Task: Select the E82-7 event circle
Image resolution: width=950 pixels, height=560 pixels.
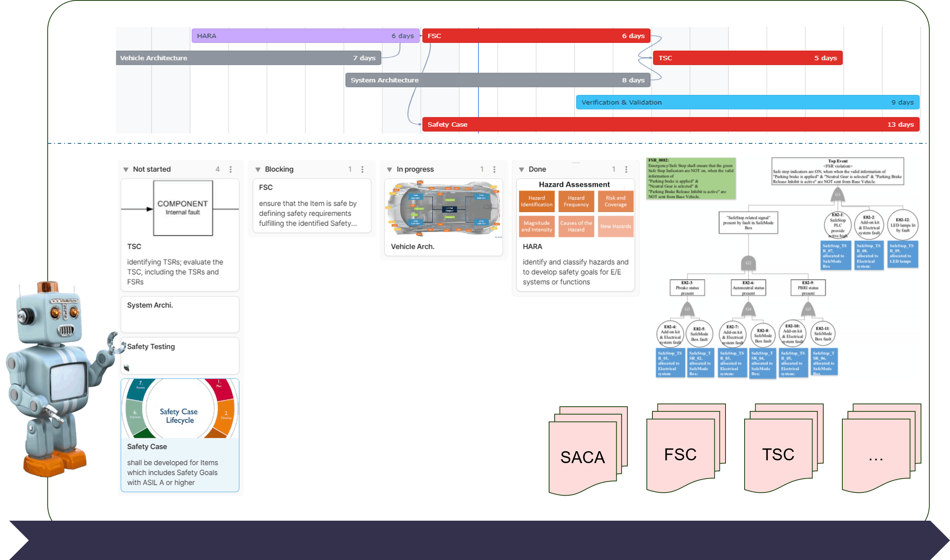Action: tap(733, 334)
